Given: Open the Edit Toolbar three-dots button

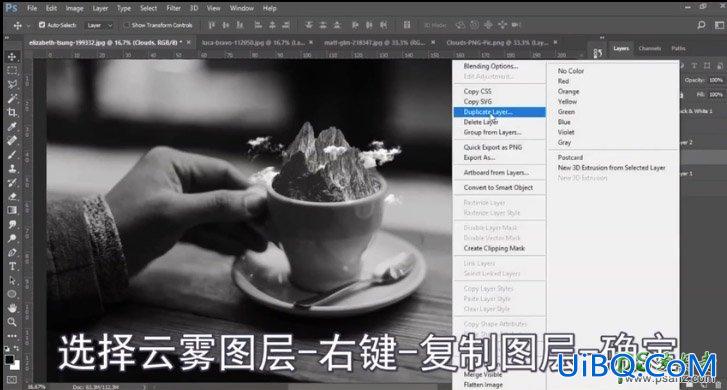Looking at the screenshot, I should 12,336.
